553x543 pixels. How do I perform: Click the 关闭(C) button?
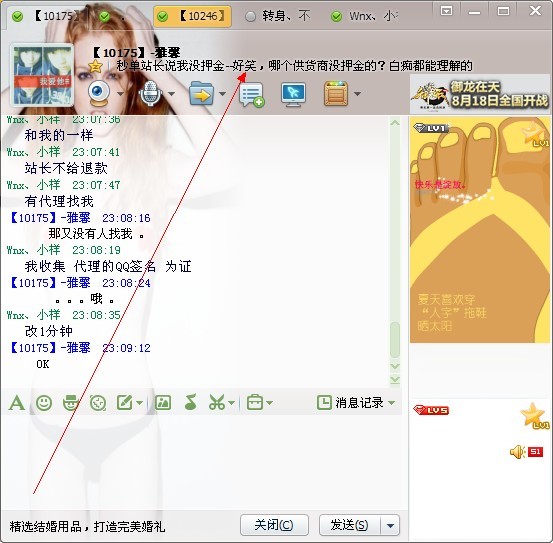(x=274, y=525)
